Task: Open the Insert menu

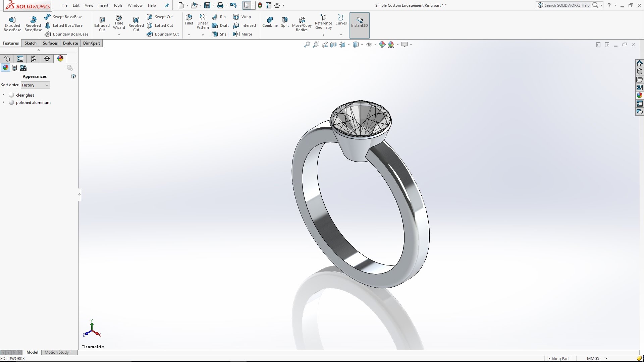Action: coord(103,5)
